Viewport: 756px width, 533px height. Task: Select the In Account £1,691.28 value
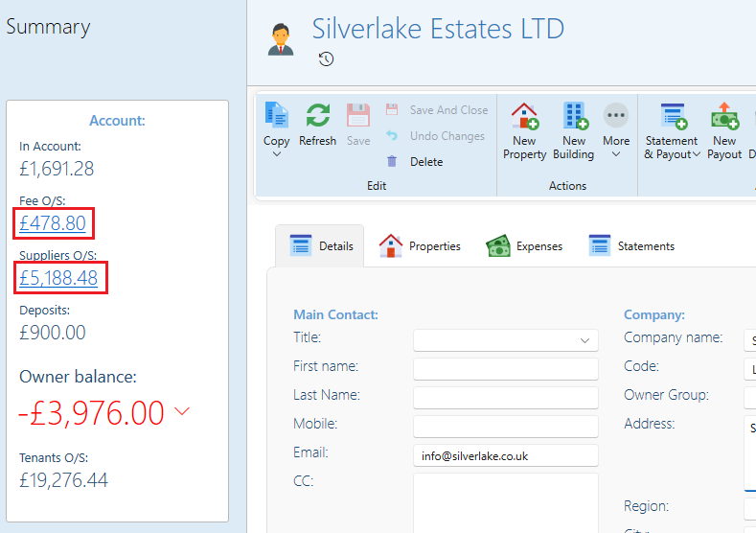[x=57, y=169]
